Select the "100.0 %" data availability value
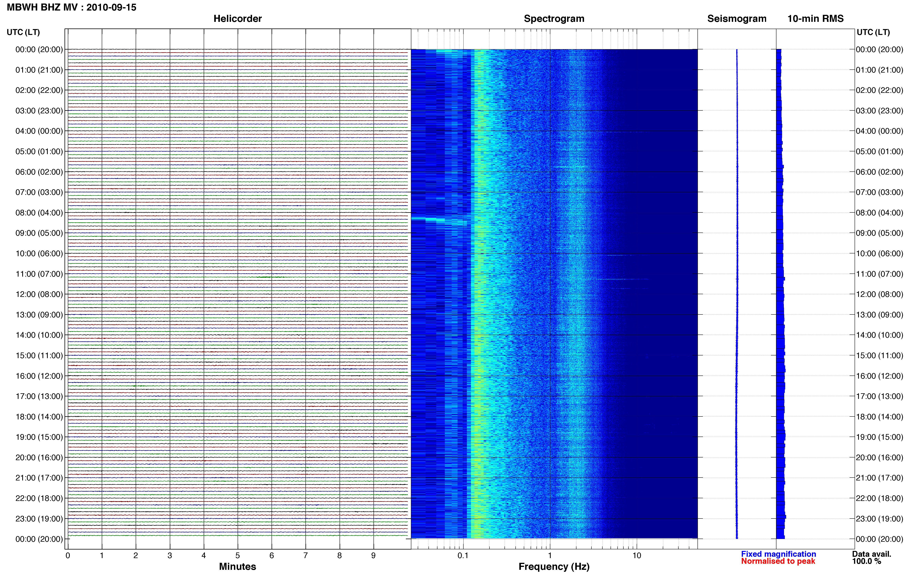Screen dimensions: 924x578 (x=867, y=561)
